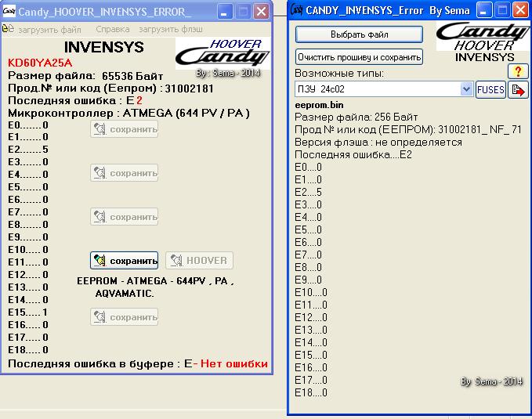532x419 pixels.
Task: Open the загрузить файл menu
Action: click(x=49, y=29)
